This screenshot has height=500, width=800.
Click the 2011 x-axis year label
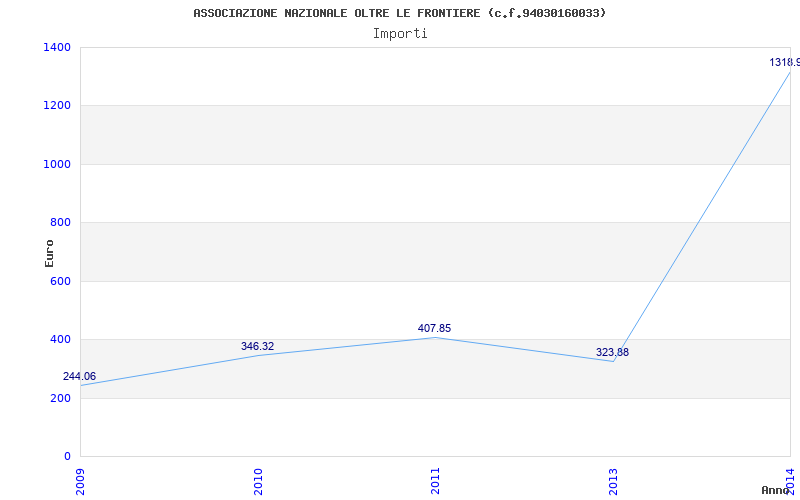[x=436, y=481]
